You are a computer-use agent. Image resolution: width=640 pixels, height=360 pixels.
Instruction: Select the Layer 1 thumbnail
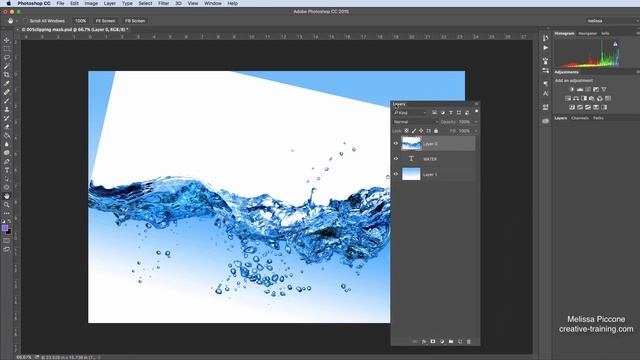coord(411,174)
